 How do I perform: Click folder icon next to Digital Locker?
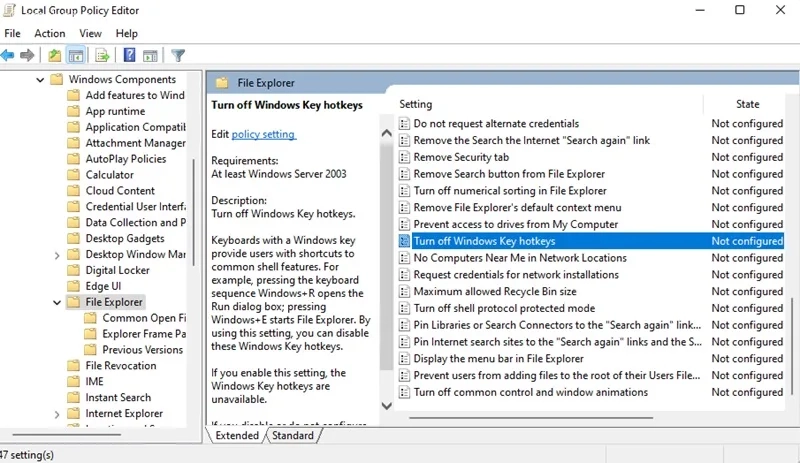73,271
